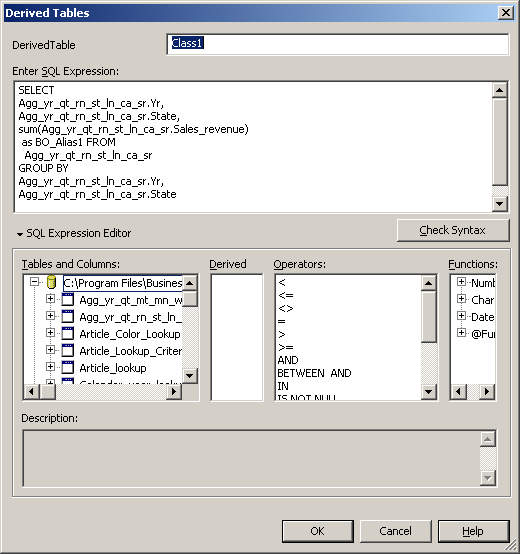Click the Operators list's up arrow

coord(429,283)
